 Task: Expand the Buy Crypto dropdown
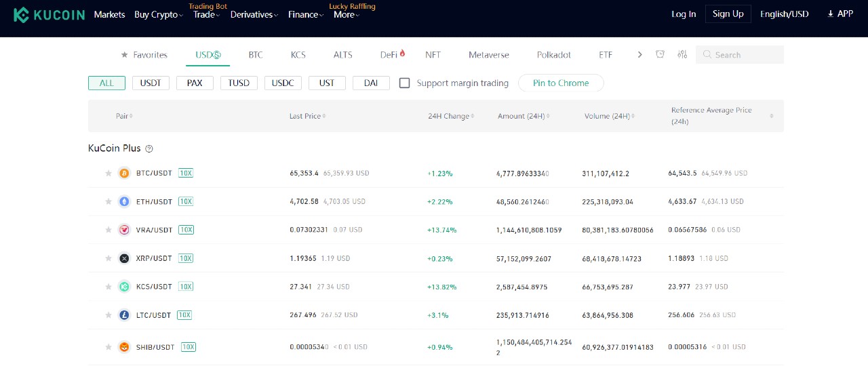click(x=159, y=14)
